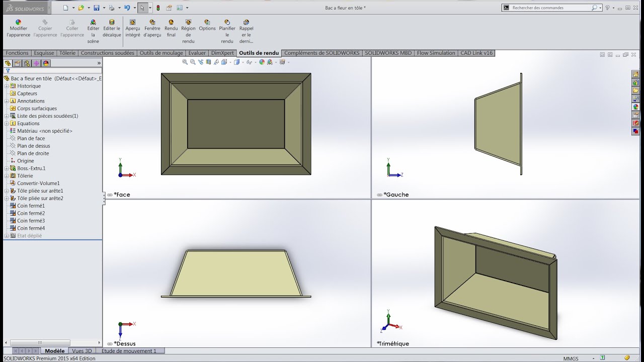Expand Liste des pièces soudées node
The image size is (644, 362).
7,116
